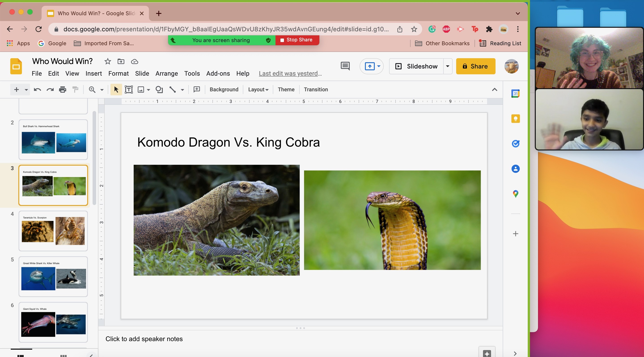This screenshot has width=644, height=357.
Task: Click the yellow Share button
Action: [x=475, y=66]
